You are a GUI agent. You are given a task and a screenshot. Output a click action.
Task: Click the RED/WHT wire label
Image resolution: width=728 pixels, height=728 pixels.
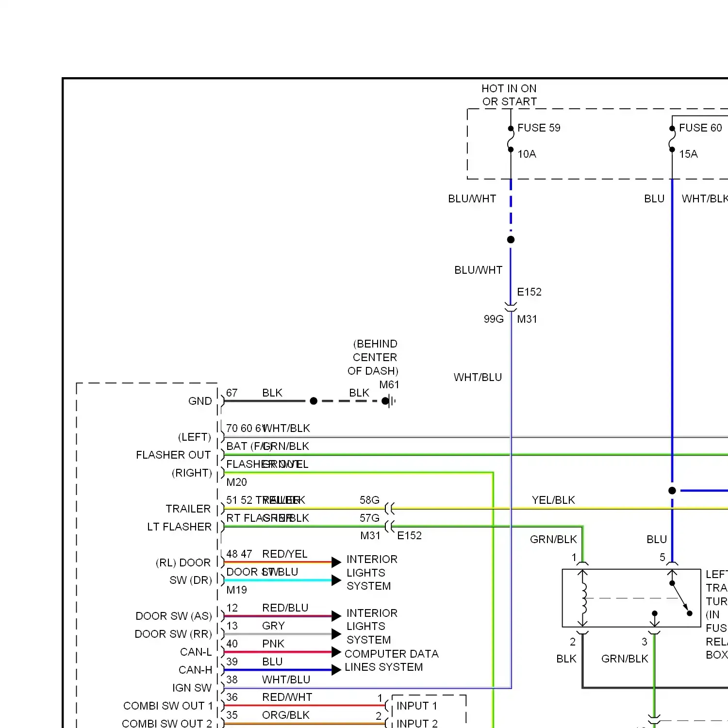click(287, 697)
